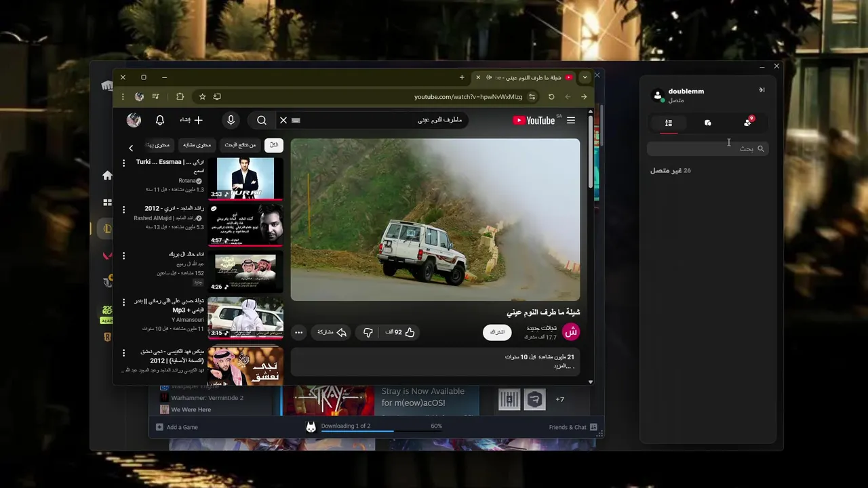The image size is (868, 488).
Task: Open the YouTube hamburger guide menu
Action: pos(571,120)
